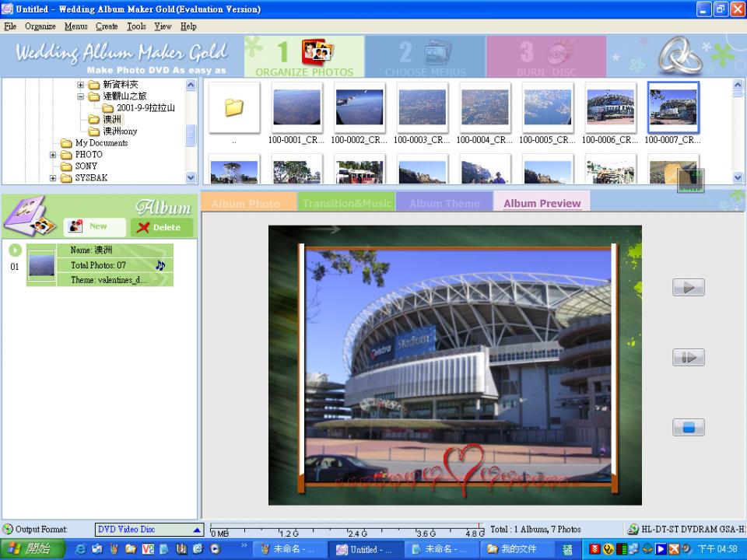Stop the album preview playback
Screen dimensions: 747x560
tap(688, 427)
